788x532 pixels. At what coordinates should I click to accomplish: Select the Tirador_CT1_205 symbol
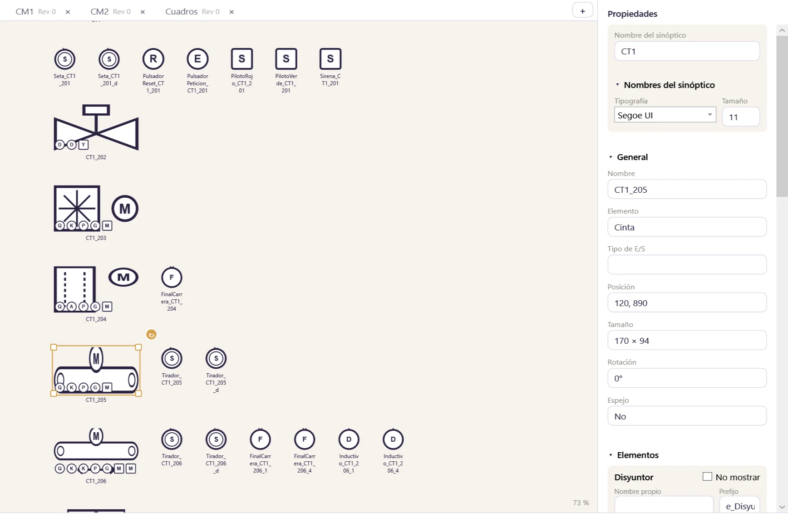click(x=172, y=358)
